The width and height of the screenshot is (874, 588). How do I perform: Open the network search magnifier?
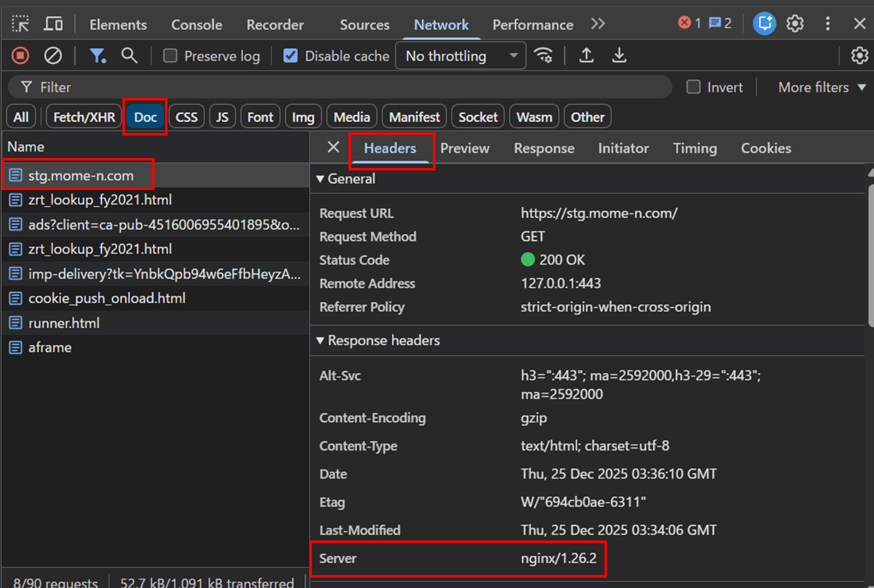click(129, 55)
